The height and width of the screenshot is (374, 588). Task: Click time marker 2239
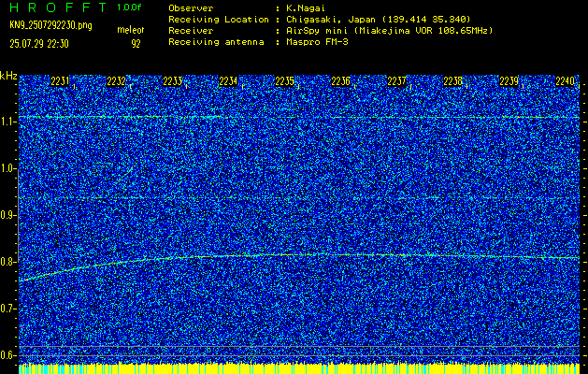tap(509, 81)
